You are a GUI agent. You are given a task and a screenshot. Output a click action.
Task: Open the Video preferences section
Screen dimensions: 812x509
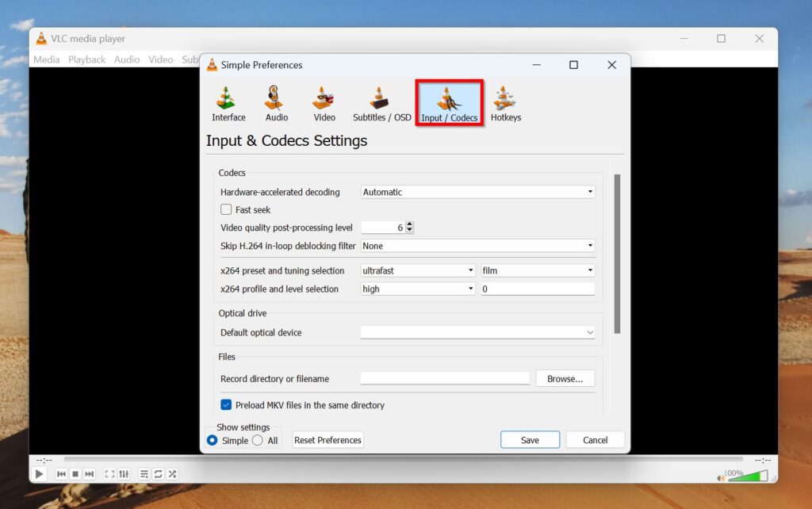coord(324,101)
